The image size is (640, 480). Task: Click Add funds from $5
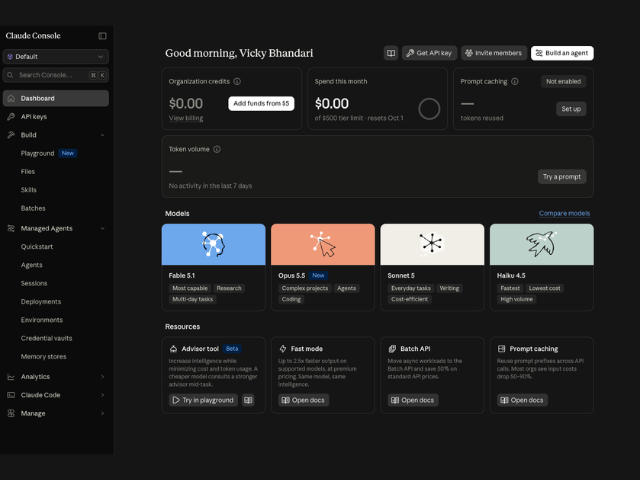point(261,104)
